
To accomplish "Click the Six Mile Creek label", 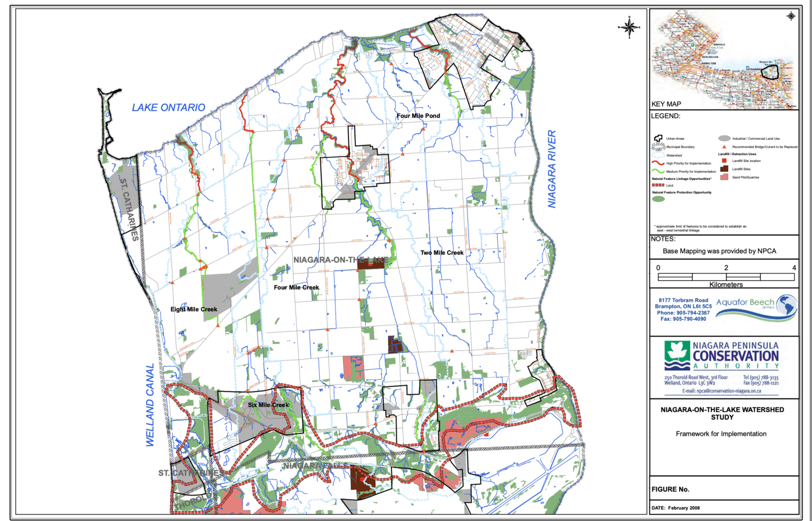I will tap(268, 405).
